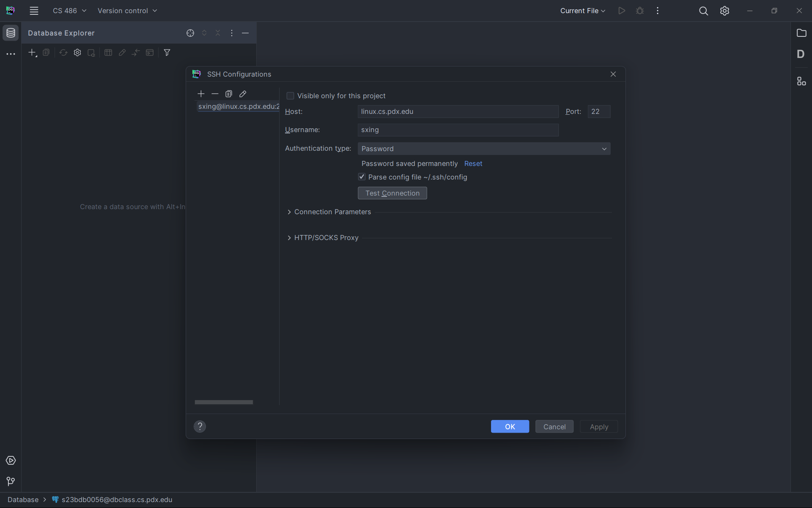Open the IDE settings gear icon
Viewport: 812px width, 508px height.
pyautogui.click(x=724, y=11)
